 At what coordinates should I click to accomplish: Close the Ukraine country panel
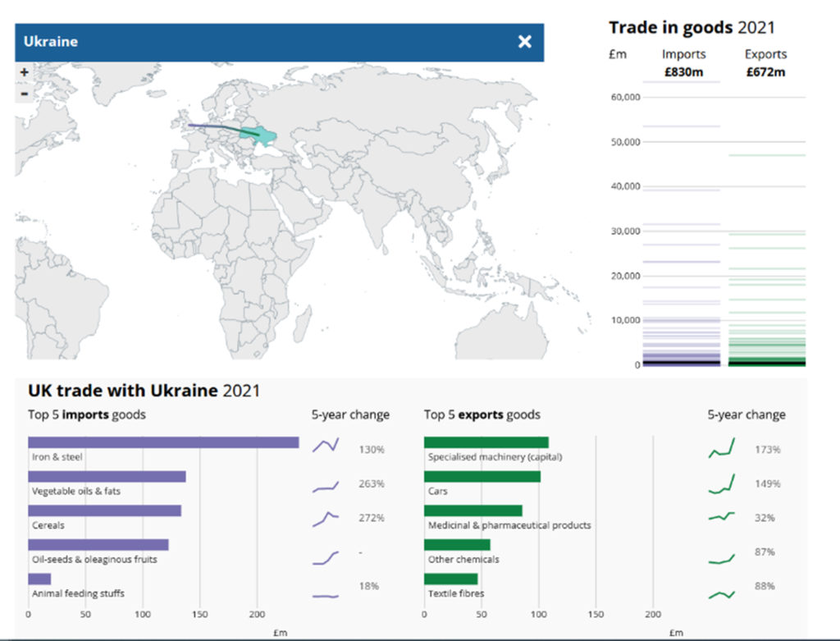pos(525,42)
